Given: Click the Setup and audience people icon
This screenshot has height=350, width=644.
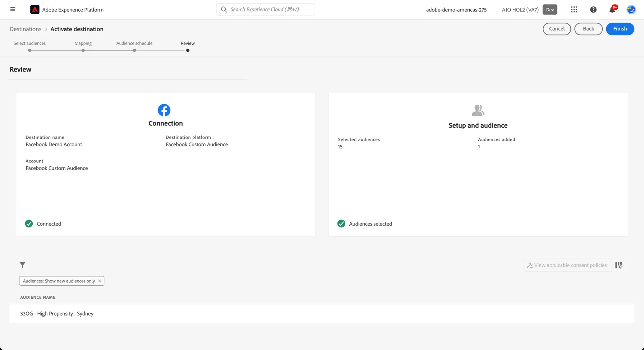Looking at the screenshot, I should tap(478, 110).
